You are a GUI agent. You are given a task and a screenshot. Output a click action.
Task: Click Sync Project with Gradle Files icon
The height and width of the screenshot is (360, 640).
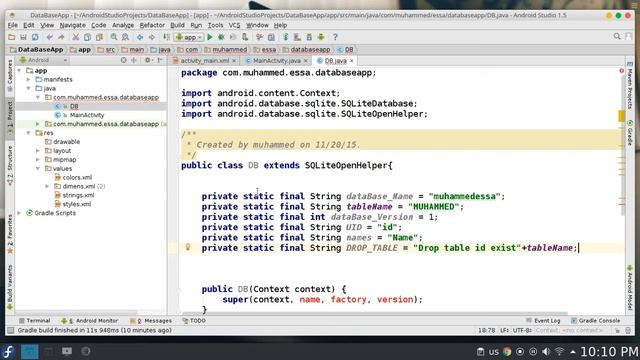click(x=286, y=37)
